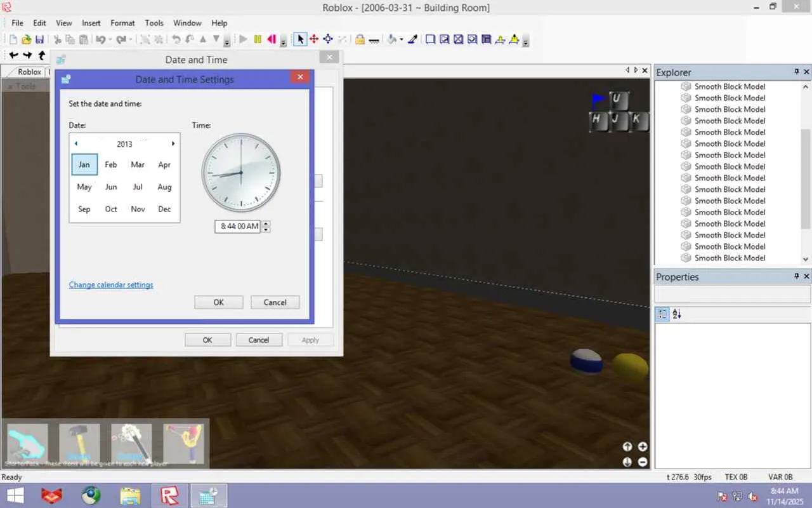Click the camera tilt up arrow icon

627,446
